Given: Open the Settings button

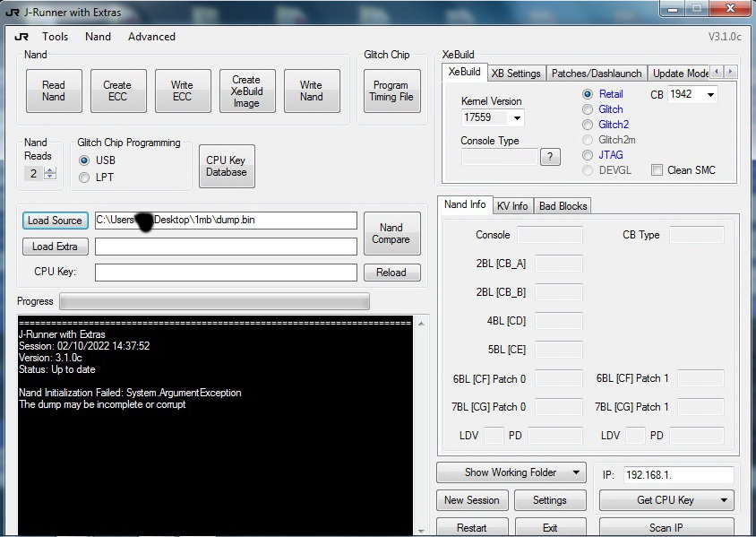Looking at the screenshot, I should pyautogui.click(x=550, y=500).
